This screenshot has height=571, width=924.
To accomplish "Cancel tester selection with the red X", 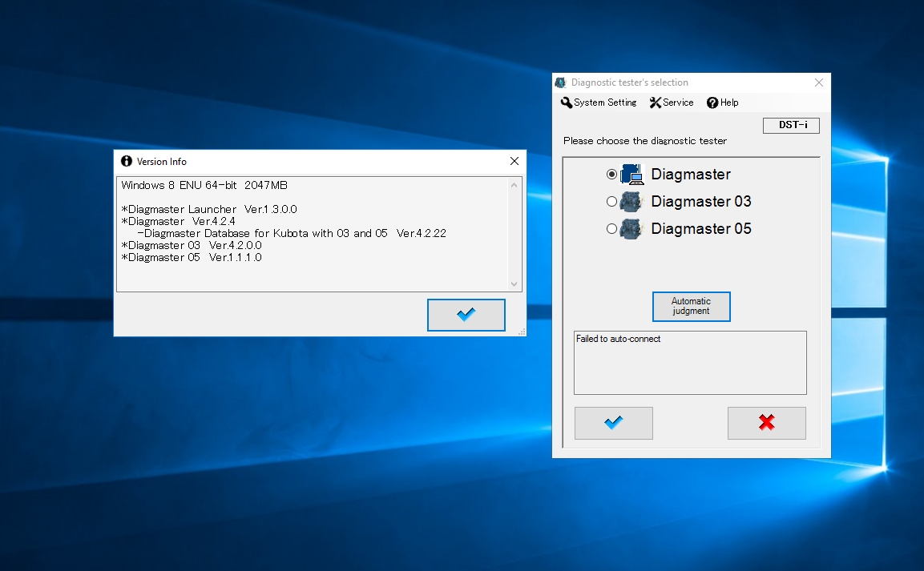I will (x=766, y=423).
